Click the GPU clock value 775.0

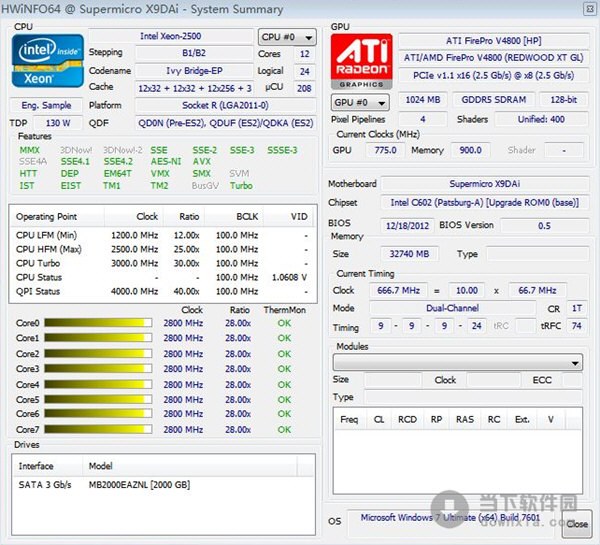pos(385,150)
